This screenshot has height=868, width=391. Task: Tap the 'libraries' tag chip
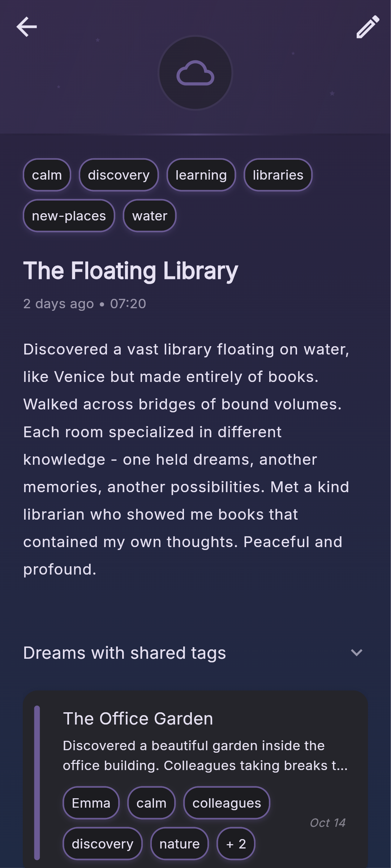click(x=278, y=175)
